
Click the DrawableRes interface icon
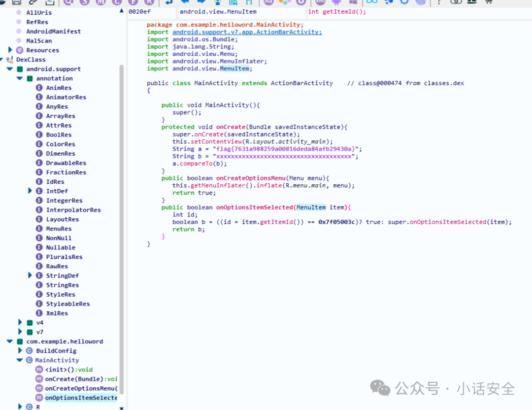(x=39, y=163)
